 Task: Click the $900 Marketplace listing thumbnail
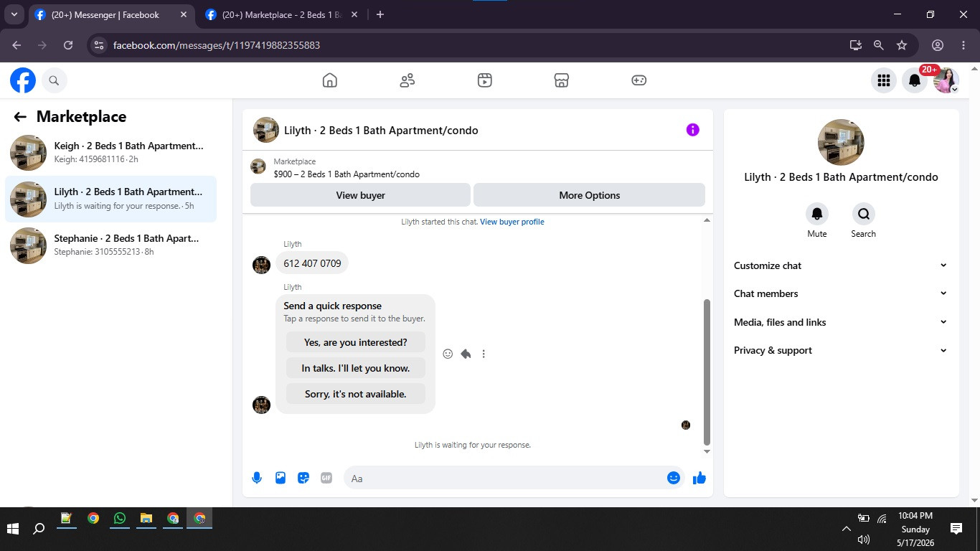click(258, 166)
